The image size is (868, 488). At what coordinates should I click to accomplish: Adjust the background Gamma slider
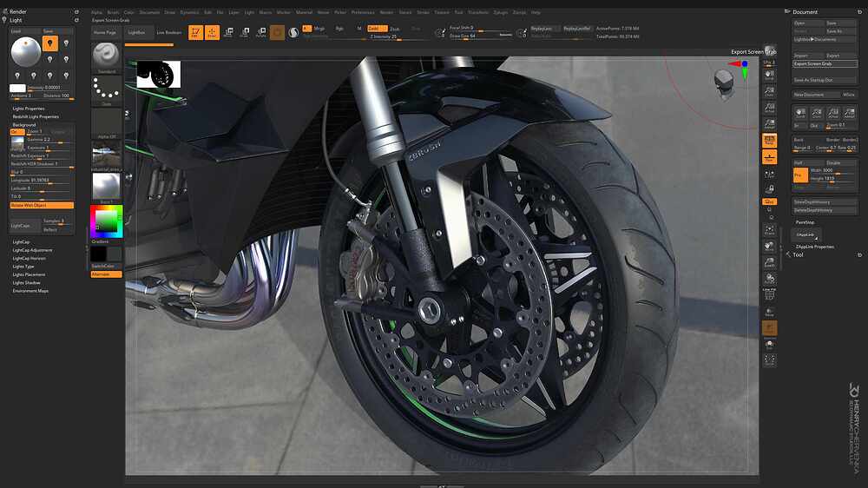pyautogui.click(x=49, y=140)
